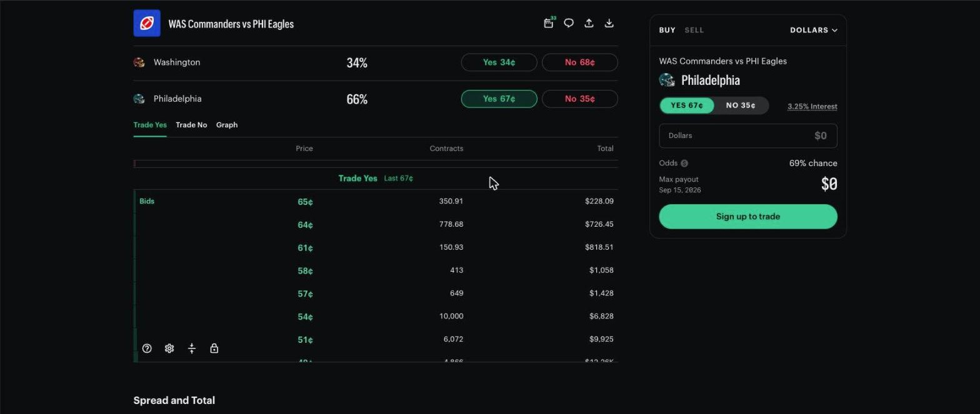Click the center spread alignment icon
The height and width of the screenshot is (414, 980).
point(192,348)
